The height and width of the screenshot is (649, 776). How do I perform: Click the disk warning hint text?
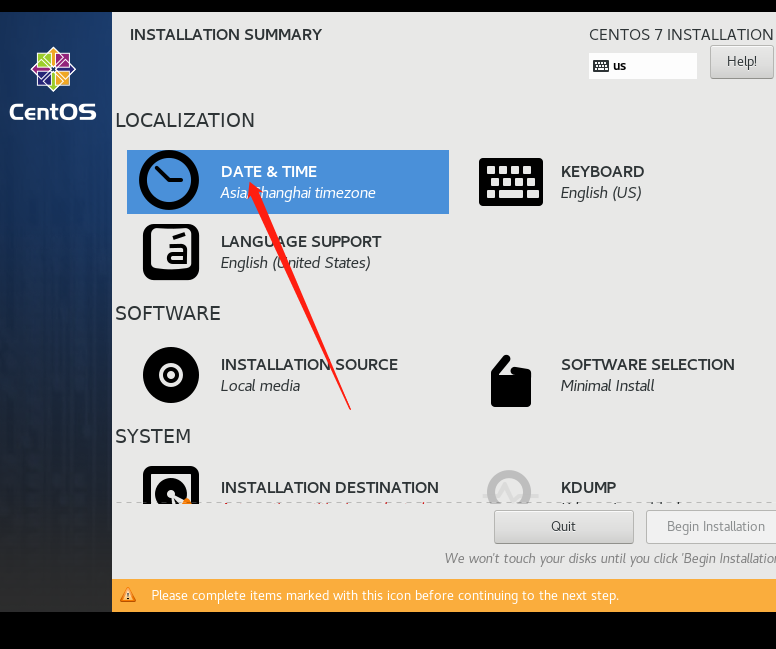point(610,558)
